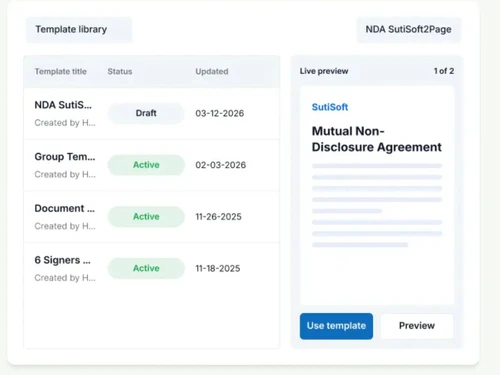Viewport: 500px width, 375px height.
Task: Click the date 02-03-2026
Action: (x=221, y=165)
